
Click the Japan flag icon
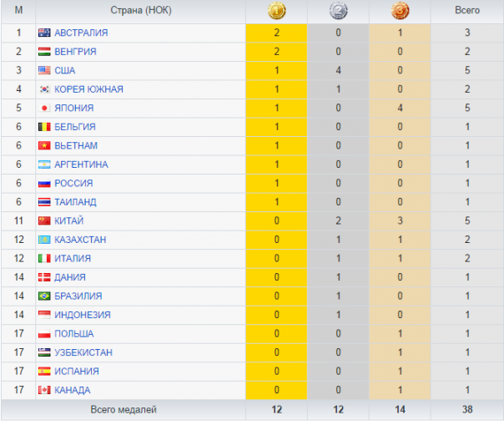[x=45, y=109]
